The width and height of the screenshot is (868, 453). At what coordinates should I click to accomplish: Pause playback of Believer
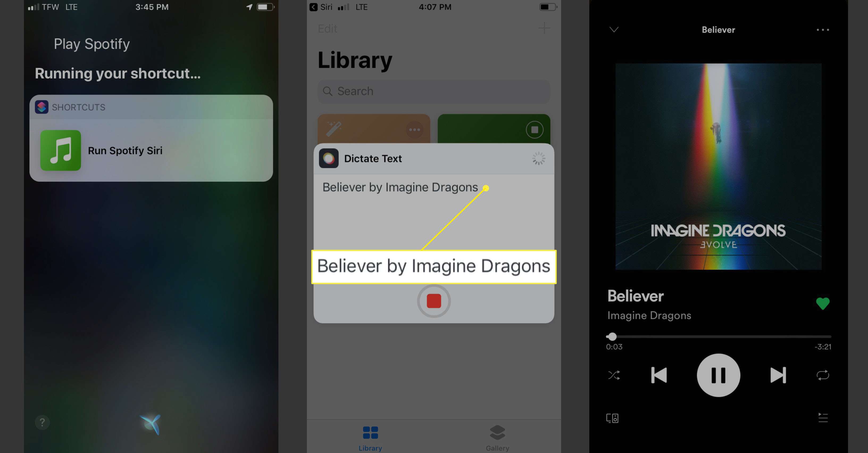pyautogui.click(x=719, y=375)
